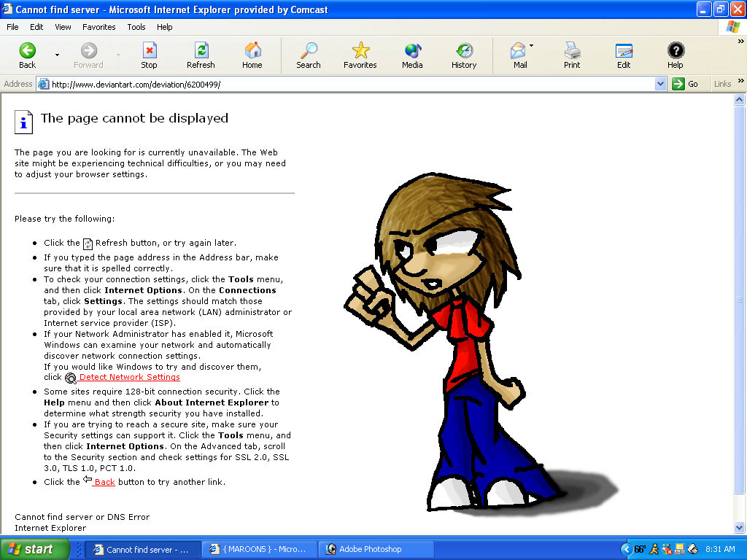
Task: Switch to Adobe Photoshop taskbar button
Action: [x=376, y=550]
